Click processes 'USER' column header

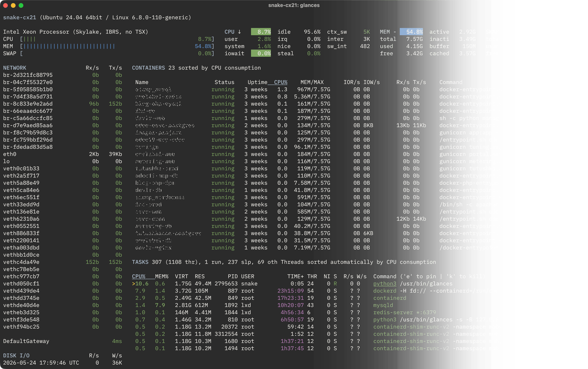click(x=248, y=276)
